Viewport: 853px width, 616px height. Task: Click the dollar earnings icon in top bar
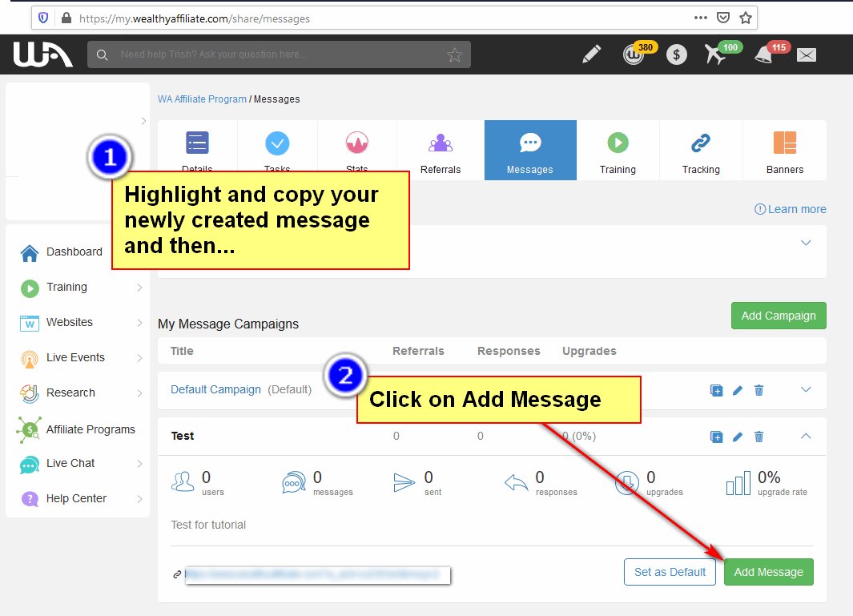pyautogui.click(x=677, y=54)
